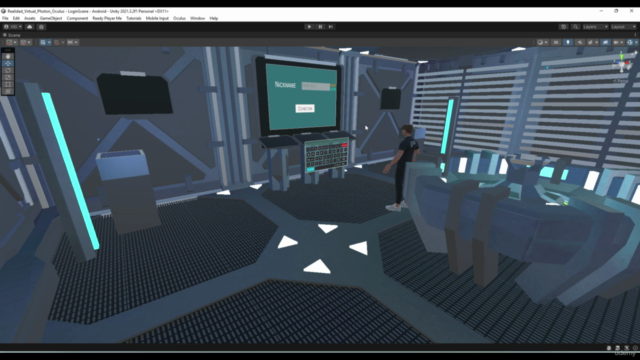640x360 pixels.
Task: Start Play mode
Action: (x=309, y=27)
